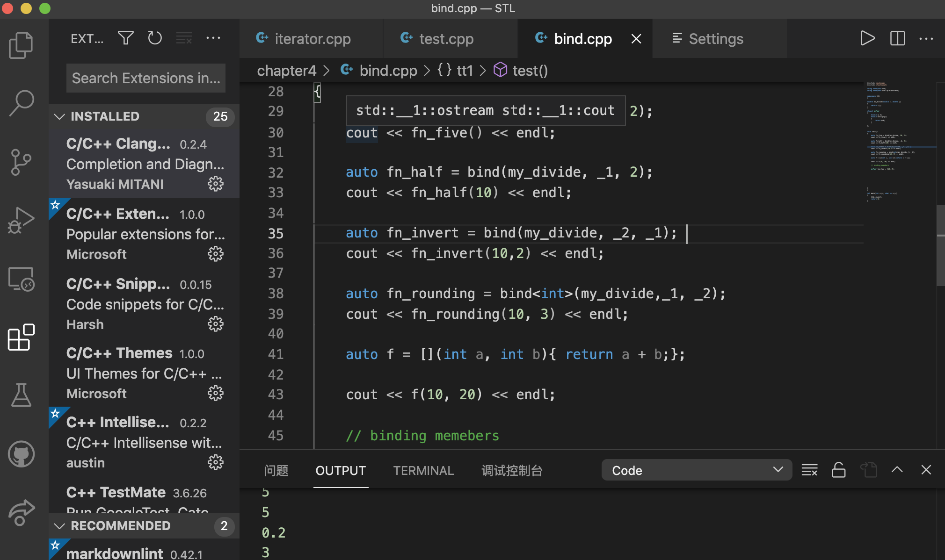Open the Explorer view in activity bar

[22, 45]
